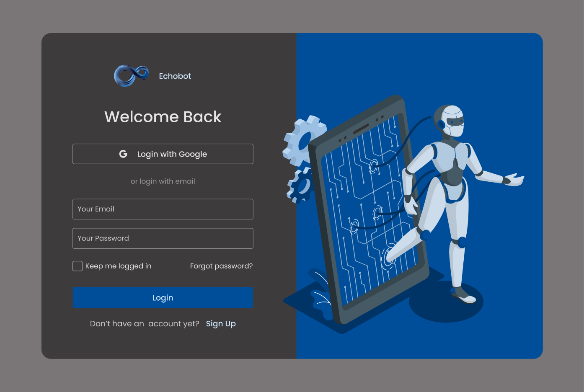Image resolution: width=584 pixels, height=392 pixels.
Task: Click the Your Password field
Action: coord(163,238)
